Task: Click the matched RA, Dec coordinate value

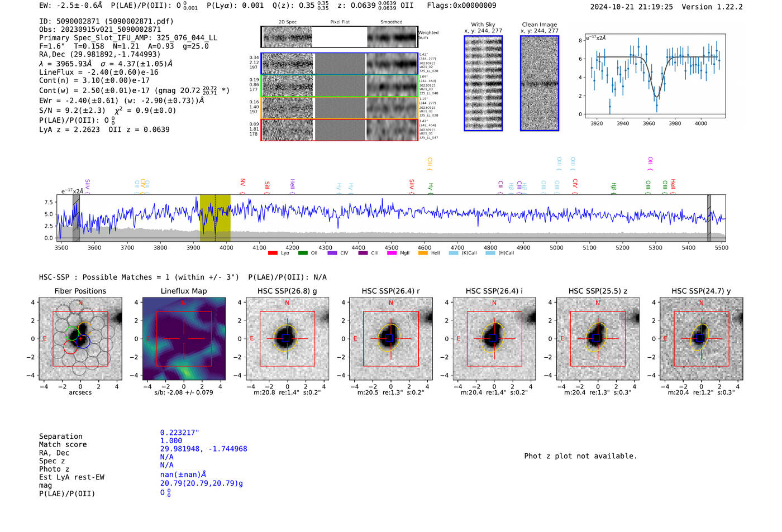Action: point(203,449)
